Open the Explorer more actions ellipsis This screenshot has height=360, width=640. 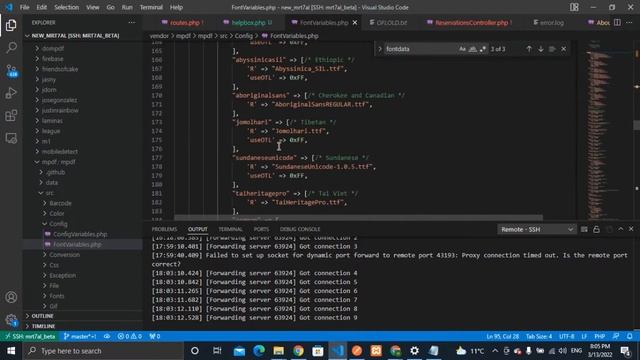pyautogui.click(x=131, y=22)
